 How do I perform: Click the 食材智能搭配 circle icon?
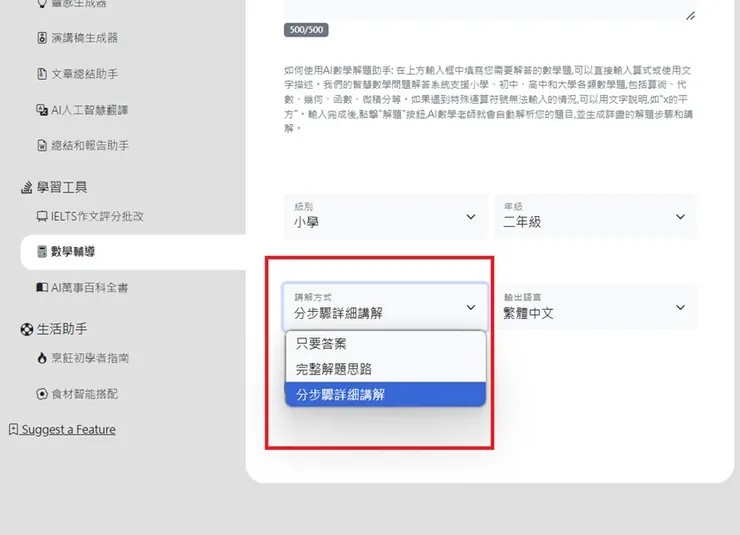pyautogui.click(x=42, y=394)
